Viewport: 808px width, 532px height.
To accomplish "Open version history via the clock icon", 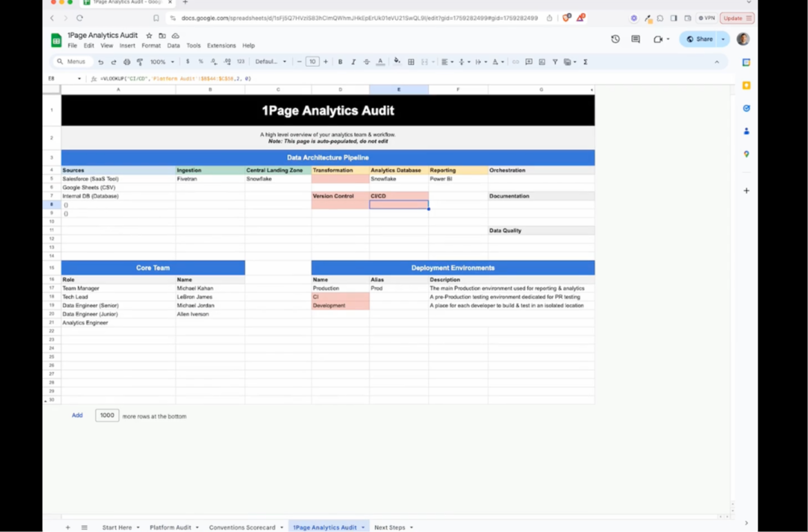I will 615,39.
